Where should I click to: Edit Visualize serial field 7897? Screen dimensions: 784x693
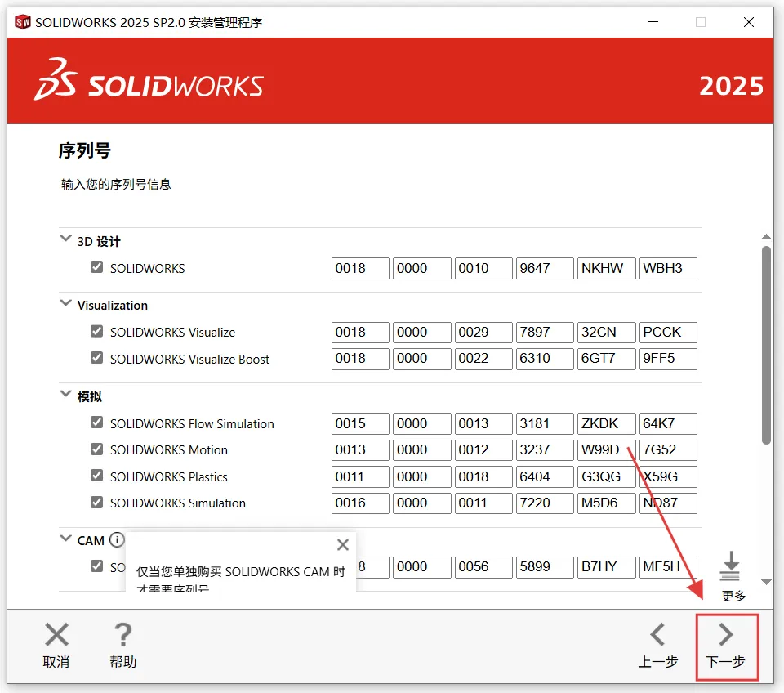(x=545, y=333)
